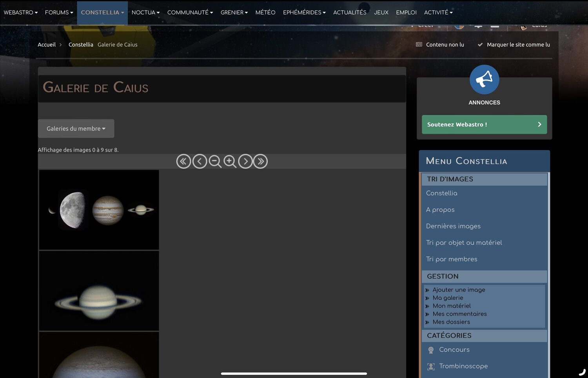Zoom out gallery thumbnails with minus magnifier

click(x=215, y=161)
